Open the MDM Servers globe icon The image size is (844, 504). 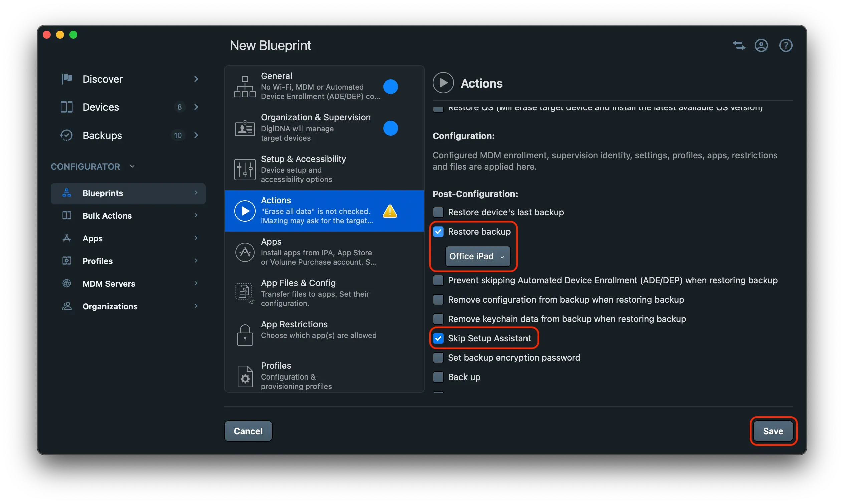click(66, 283)
